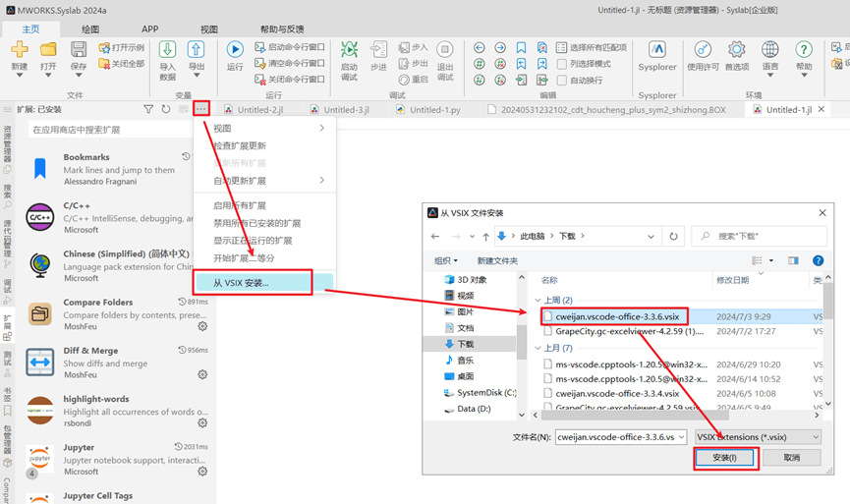Click the navigate-back arrow in the 编辑 group

480,48
